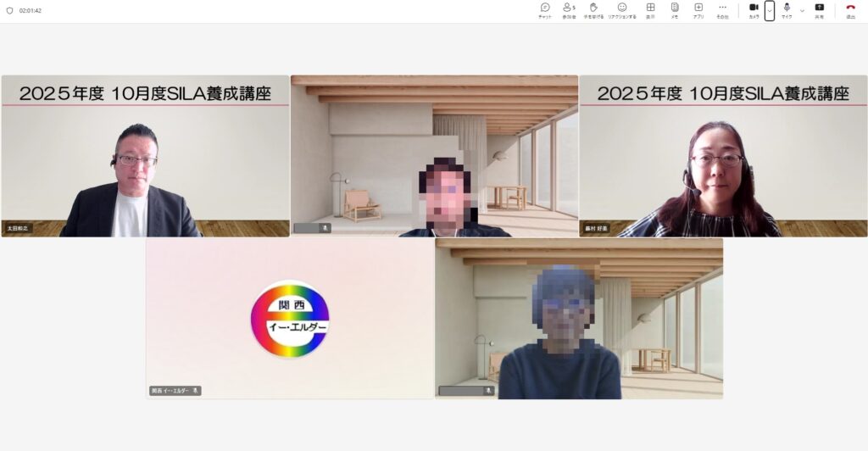Viewport: 868px width, 451px height.
Task: Toggle the microphone (マイク) mute
Action: (787, 10)
